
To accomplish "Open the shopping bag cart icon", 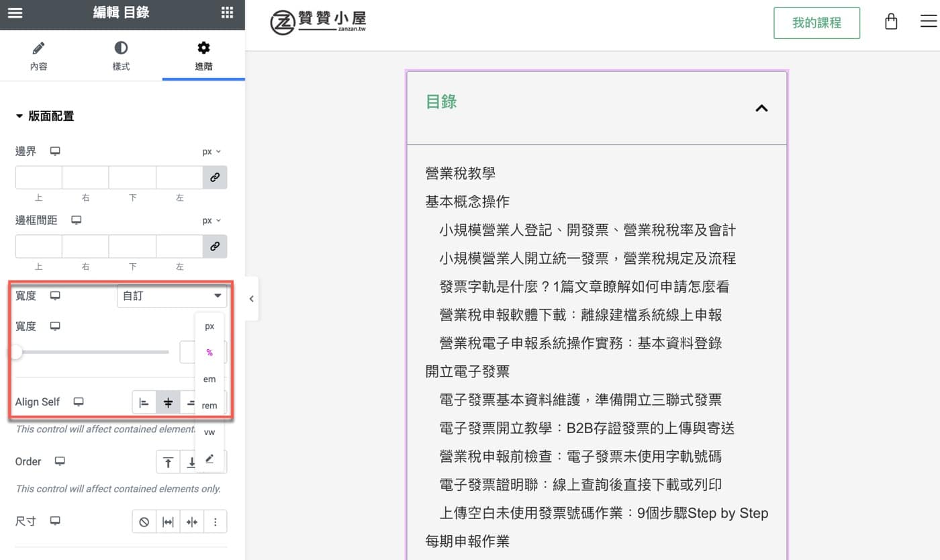I will (x=891, y=21).
